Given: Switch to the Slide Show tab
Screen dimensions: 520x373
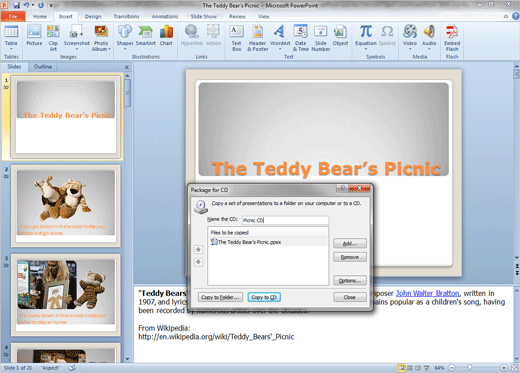Looking at the screenshot, I should pyautogui.click(x=203, y=16).
